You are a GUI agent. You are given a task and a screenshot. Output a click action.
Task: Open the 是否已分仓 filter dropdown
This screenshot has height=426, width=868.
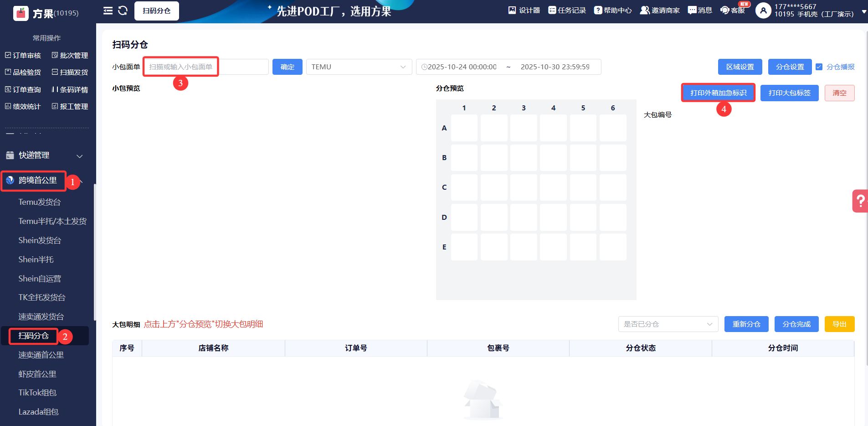click(x=668, y=324)
